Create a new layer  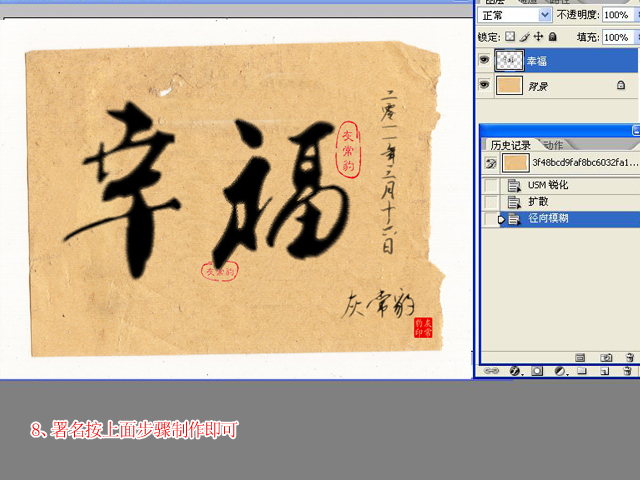604,370
